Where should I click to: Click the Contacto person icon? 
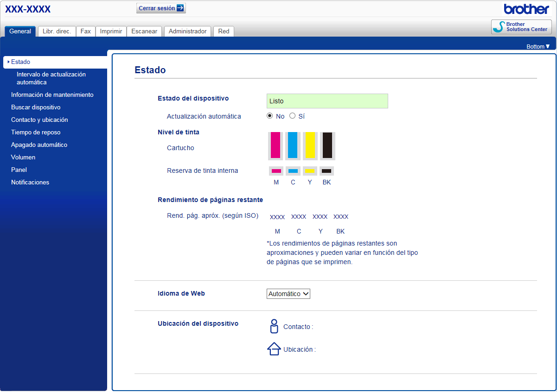pos(274,326)
